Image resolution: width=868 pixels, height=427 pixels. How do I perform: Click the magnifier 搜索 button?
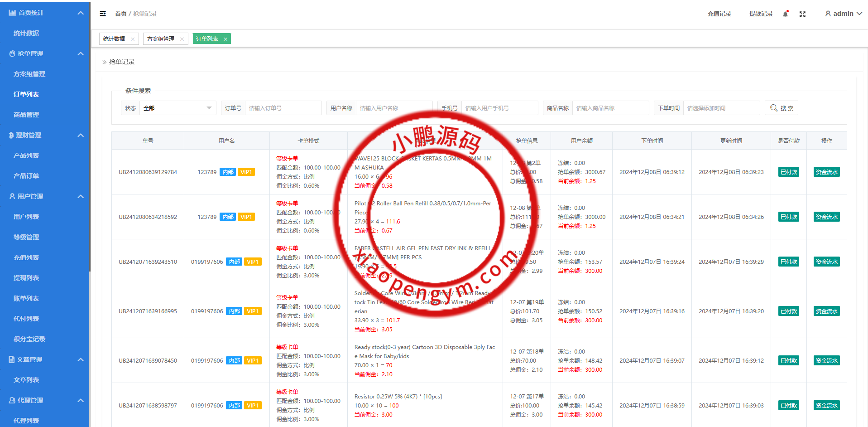[x=781, y=108]
